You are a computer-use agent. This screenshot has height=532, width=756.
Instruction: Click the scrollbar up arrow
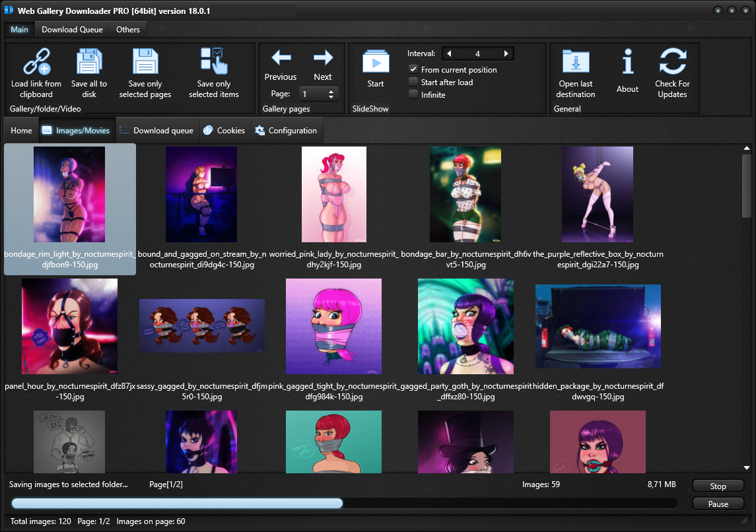click(x=746, y=149)
